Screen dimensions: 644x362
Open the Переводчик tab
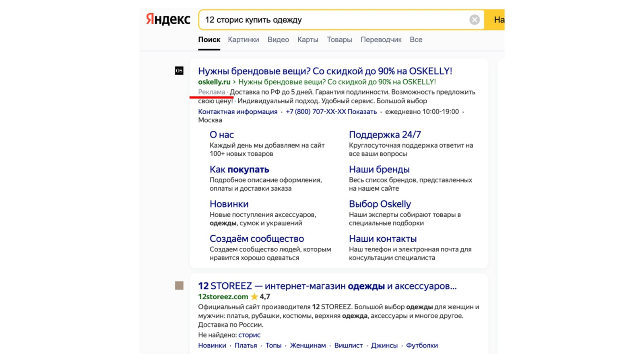381,39
